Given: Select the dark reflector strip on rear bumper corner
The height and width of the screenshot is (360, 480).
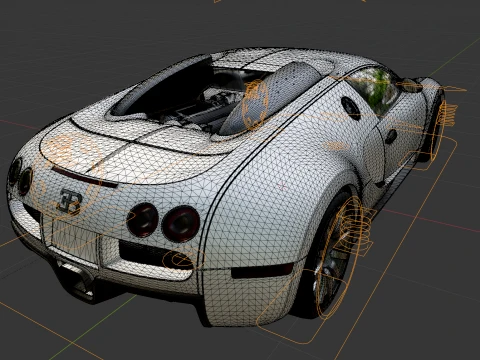Looking at the screenshot, I should 262,271.
